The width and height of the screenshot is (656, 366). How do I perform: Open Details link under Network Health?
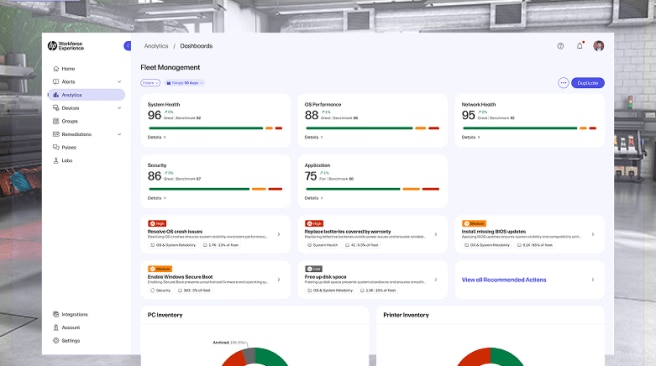click(471, 137)
